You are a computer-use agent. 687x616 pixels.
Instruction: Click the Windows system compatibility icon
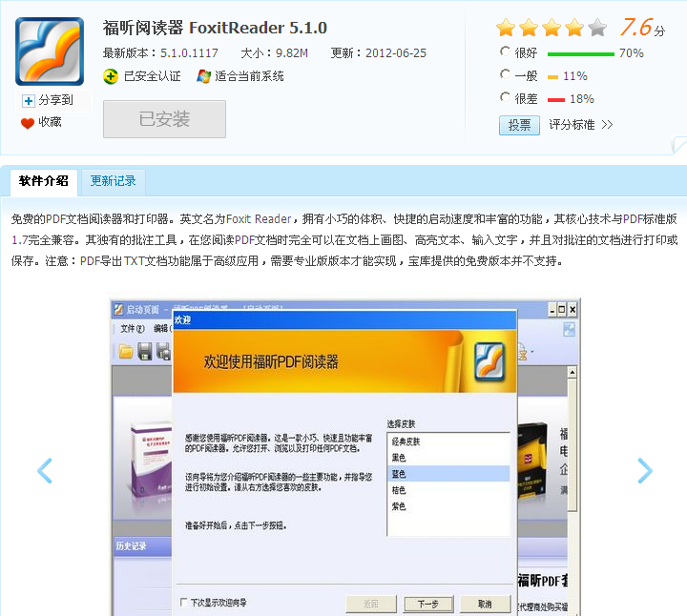click(x=203, y=76)
